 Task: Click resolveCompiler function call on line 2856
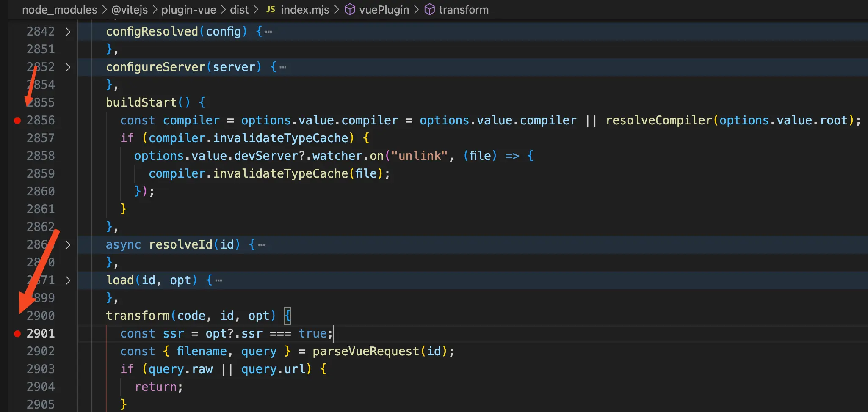pyautogui.click(x=659, y=121)
